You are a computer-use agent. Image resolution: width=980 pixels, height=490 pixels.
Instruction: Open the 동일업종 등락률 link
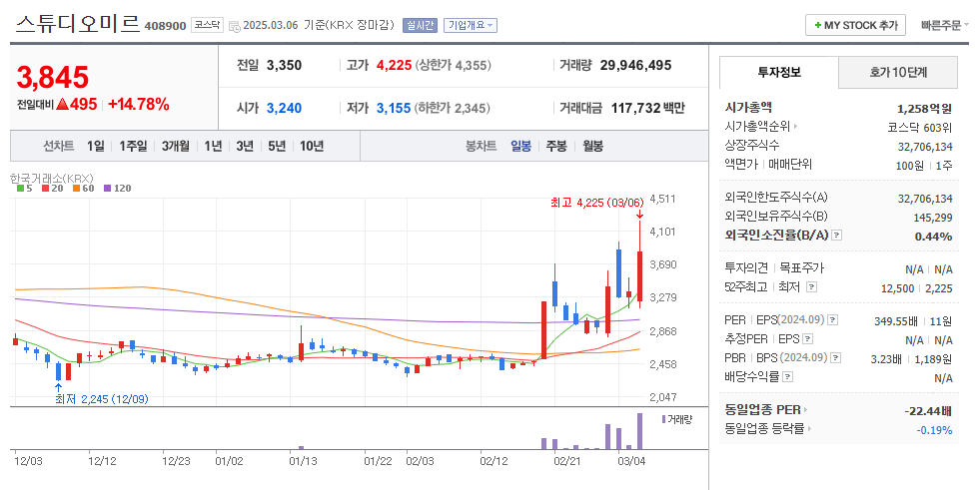point(767,429)
